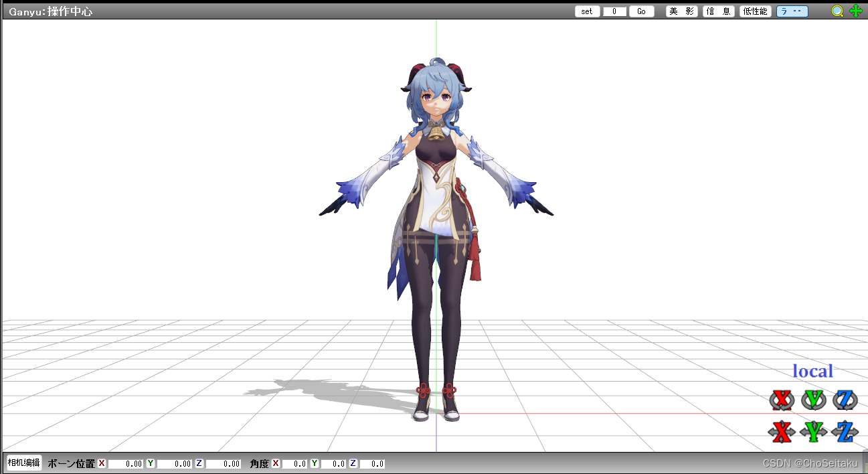Click the green Y label beside ボーン位置
Viewport: 868px width, 474px height.
click(x=151, y=463)
